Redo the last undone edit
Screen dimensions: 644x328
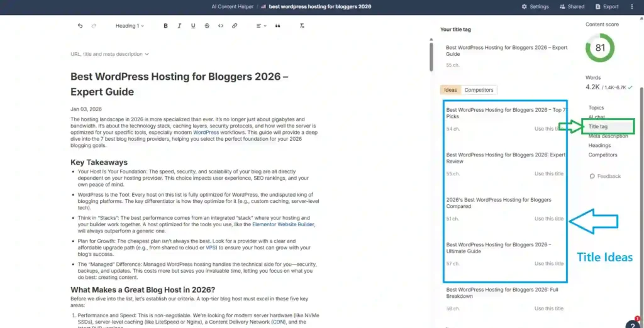94,26
